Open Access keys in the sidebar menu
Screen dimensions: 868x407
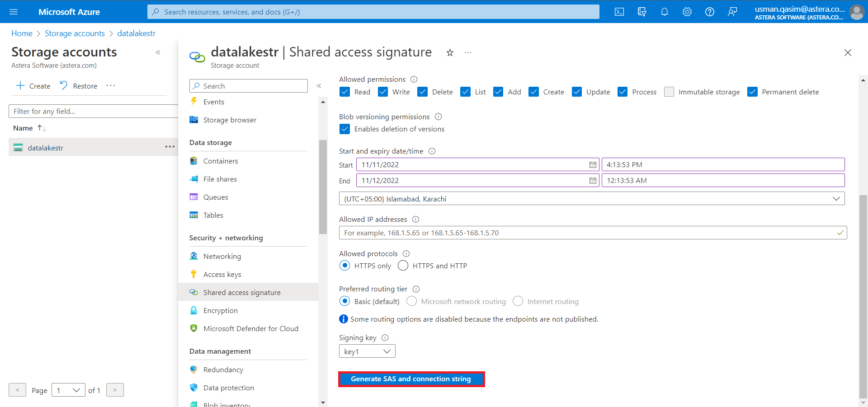point(222,275)
